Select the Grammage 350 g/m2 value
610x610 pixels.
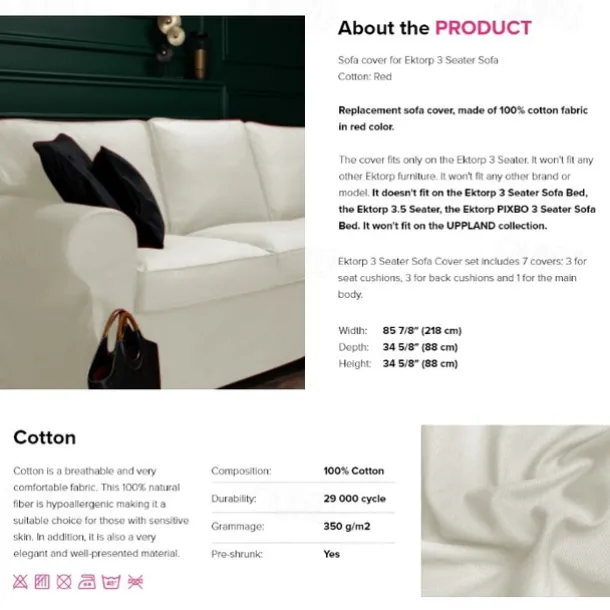click(347, 526)
